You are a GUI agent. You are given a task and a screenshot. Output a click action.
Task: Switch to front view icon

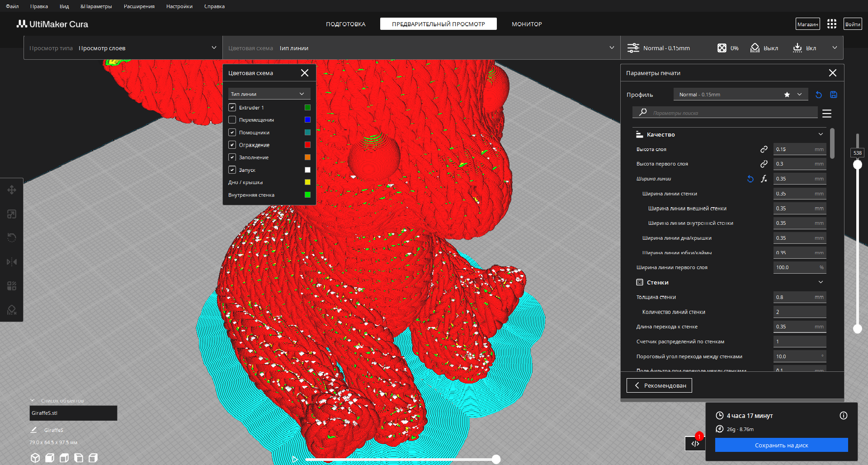[50, 458]
